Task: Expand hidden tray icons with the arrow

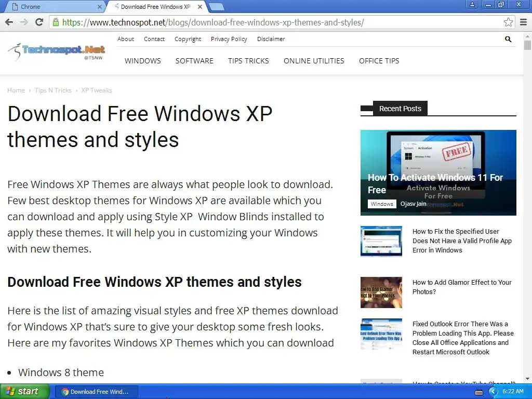Action: 493,392
